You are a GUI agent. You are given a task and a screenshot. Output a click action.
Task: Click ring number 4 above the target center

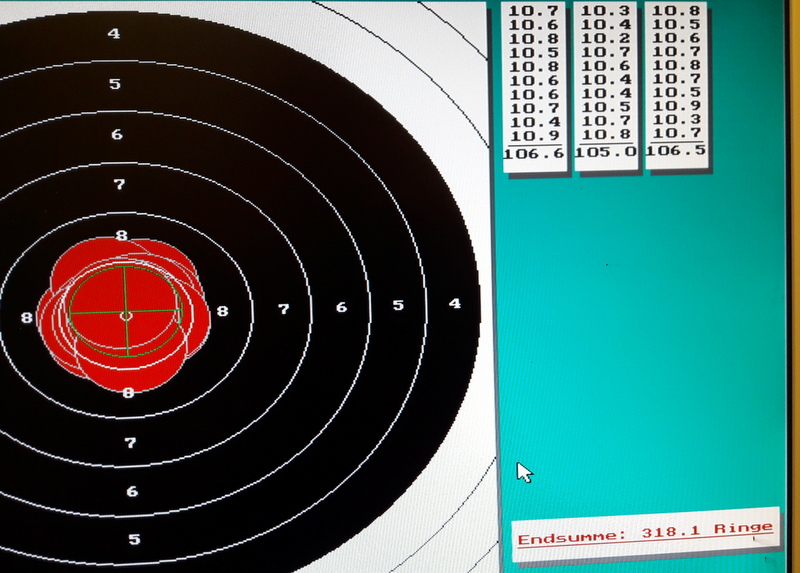114,34
